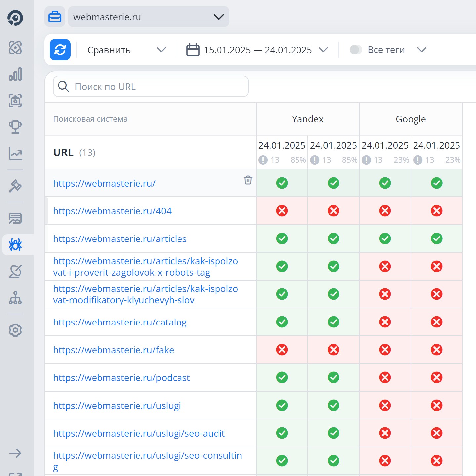Expand the tags chevron after 'Все теги'
Viewport: 476px width, 476px height.
point(421,50)
